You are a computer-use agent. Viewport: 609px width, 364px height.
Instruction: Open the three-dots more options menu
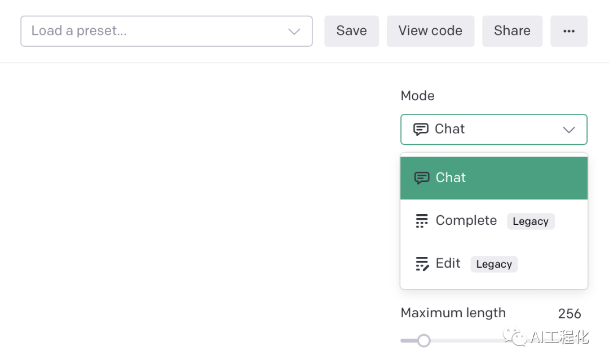pos(569,31)
